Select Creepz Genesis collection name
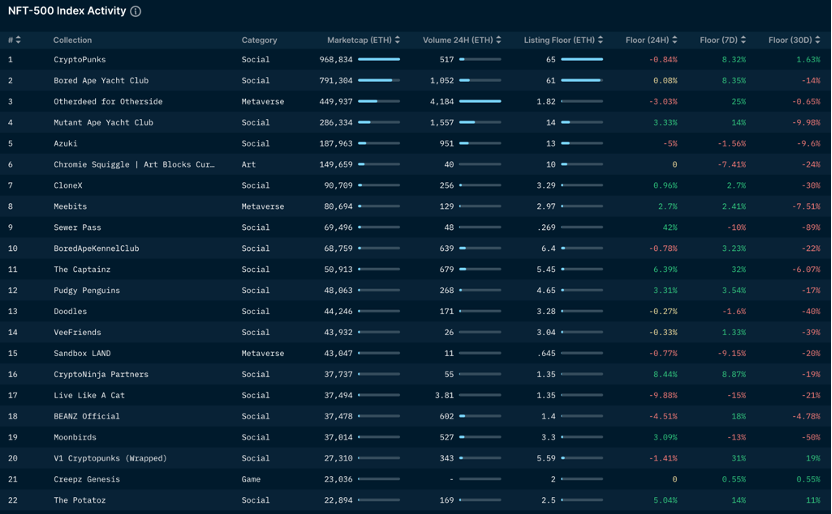This screenshot has height=514, width=832. 86,479
